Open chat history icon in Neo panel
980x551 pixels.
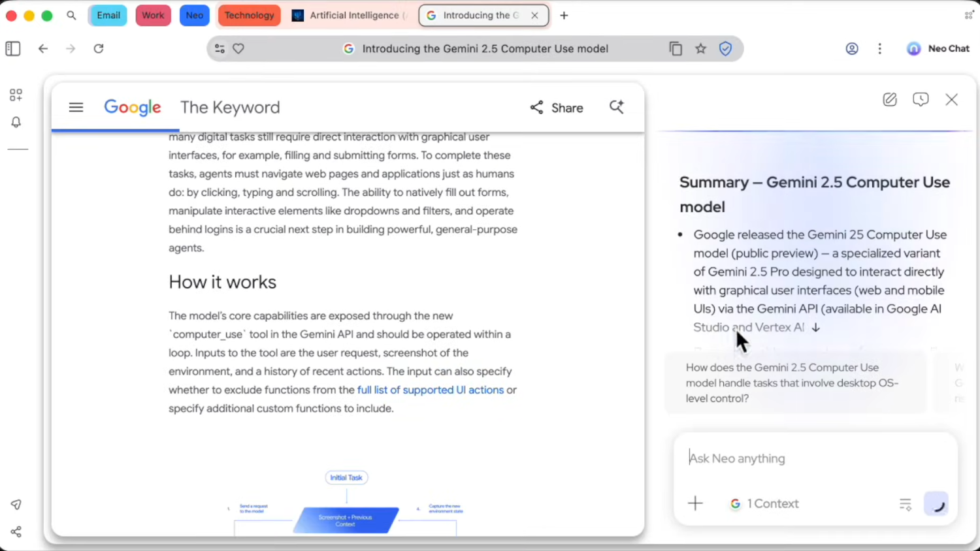pyautogui.click(x=921, y=99)
